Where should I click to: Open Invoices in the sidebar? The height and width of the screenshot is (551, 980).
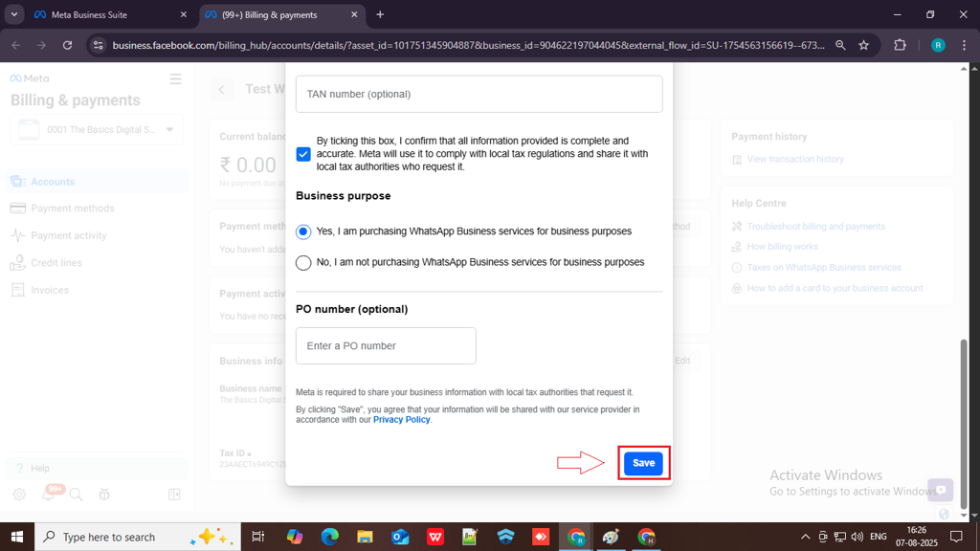coord(97,290)
